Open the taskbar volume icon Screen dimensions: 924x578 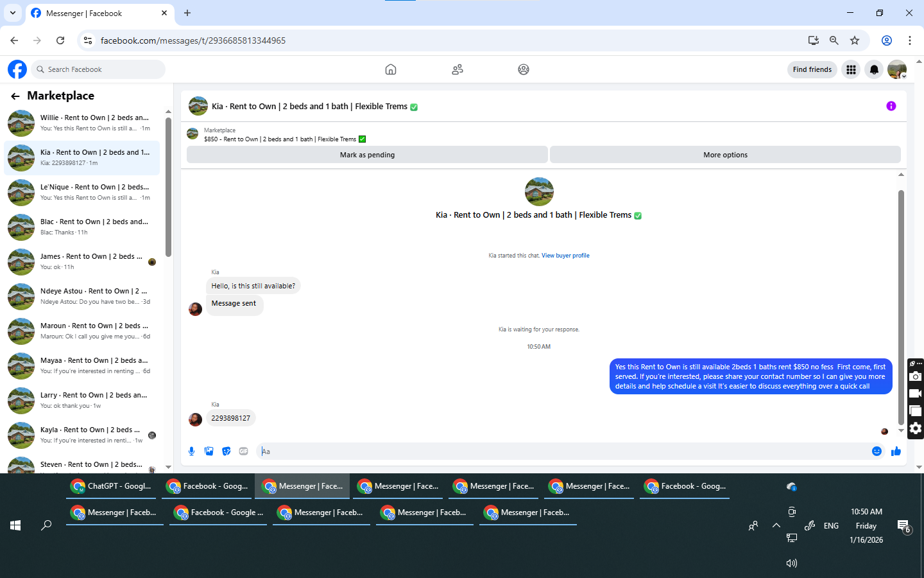[792, 563]
